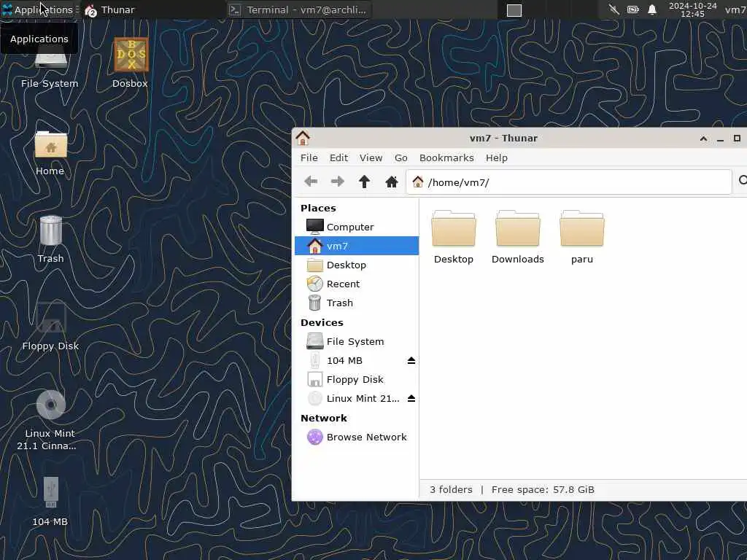Image resolution: width=747 pixels, height=560 pixels.
Task: Select Desktop in the Places sidebar
Action: click(x=356, y=265)
